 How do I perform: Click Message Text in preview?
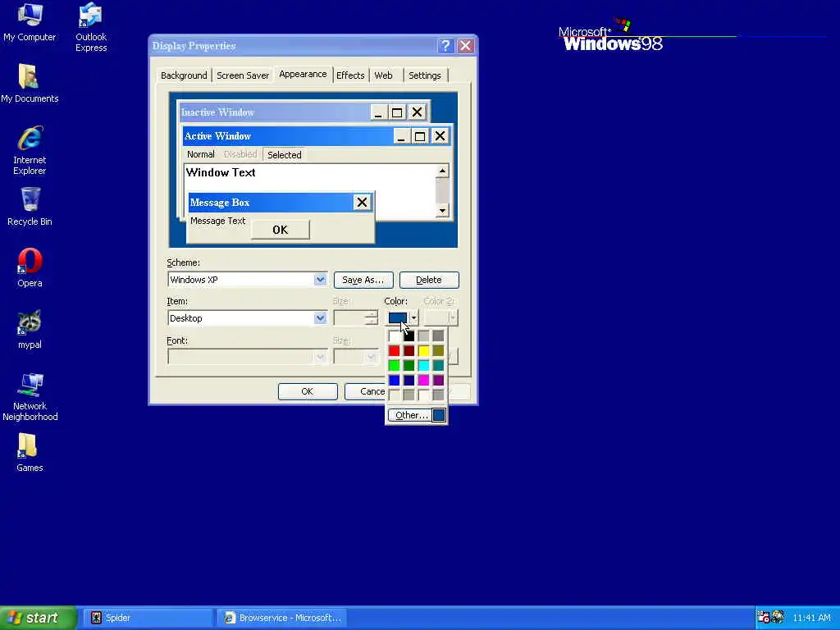coord(218,221)
